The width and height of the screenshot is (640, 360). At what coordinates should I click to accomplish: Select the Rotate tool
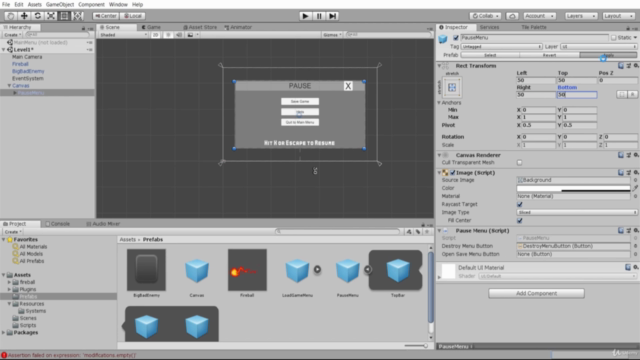point(38,16)
